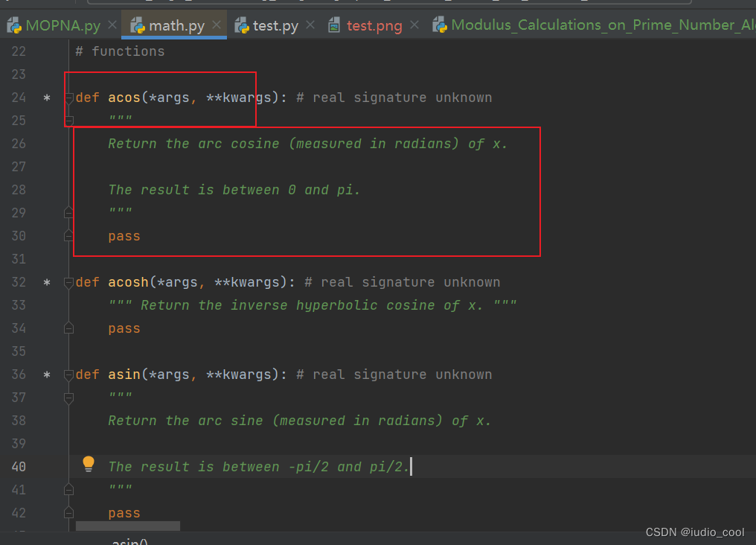The image size is (756, 545).
Task: Click the 'Return the inverse hyperbolic cosine' docstring
Action: click(x=312, y=305)
